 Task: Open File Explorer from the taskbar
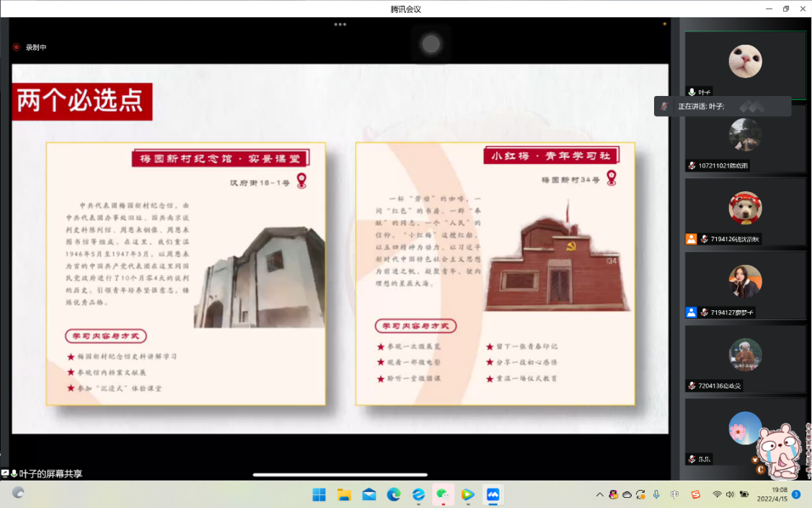tap(344, 494)
